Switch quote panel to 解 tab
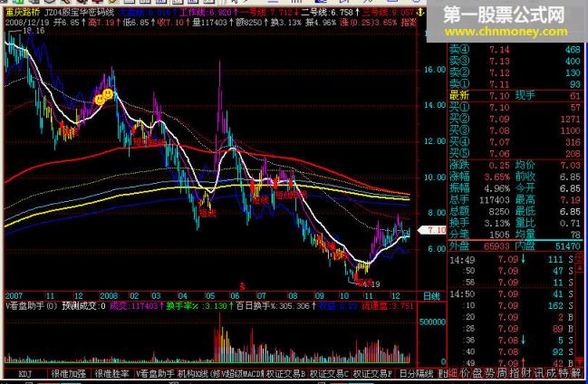Viewport: 588px width, 384px height. click(576, 373)
